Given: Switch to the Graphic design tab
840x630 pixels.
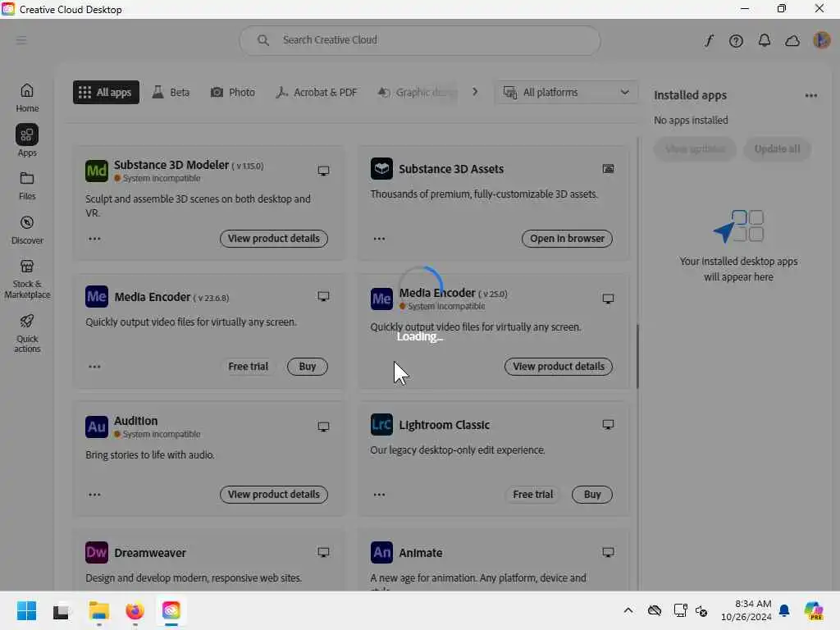Looking at the screenshot, I should [x=418, y=92].
